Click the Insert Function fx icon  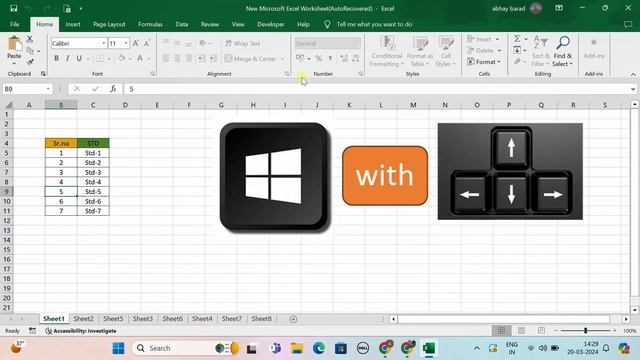coord(113,89)
